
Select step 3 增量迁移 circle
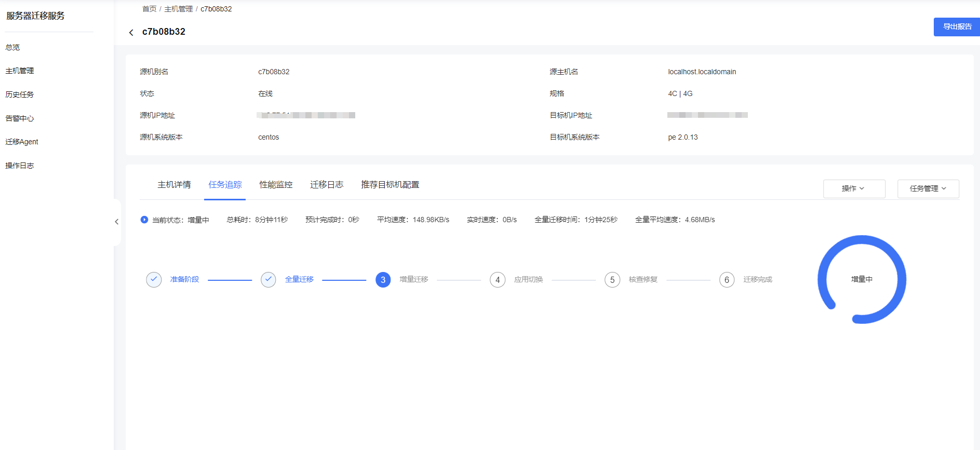tap(383, 280)
